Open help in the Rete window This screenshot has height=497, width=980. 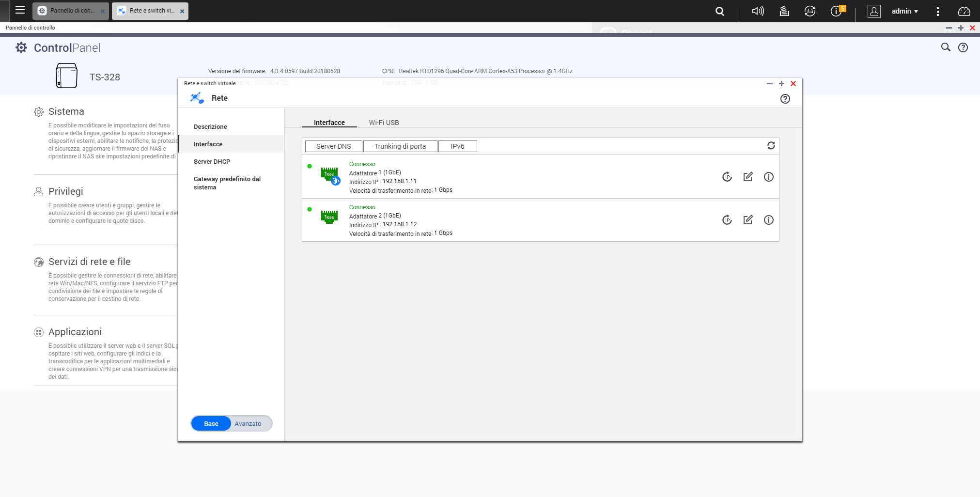click(x=785, y=99)
